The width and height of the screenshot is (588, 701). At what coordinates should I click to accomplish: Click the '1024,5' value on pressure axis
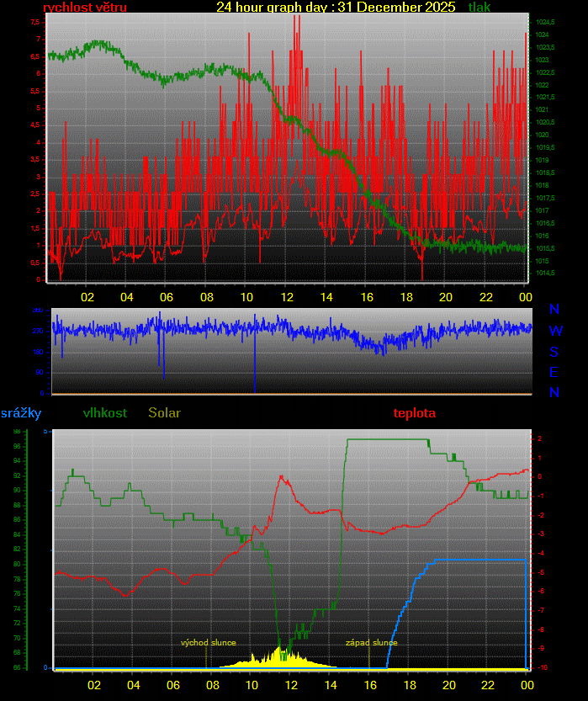click(x=545, y=22)
